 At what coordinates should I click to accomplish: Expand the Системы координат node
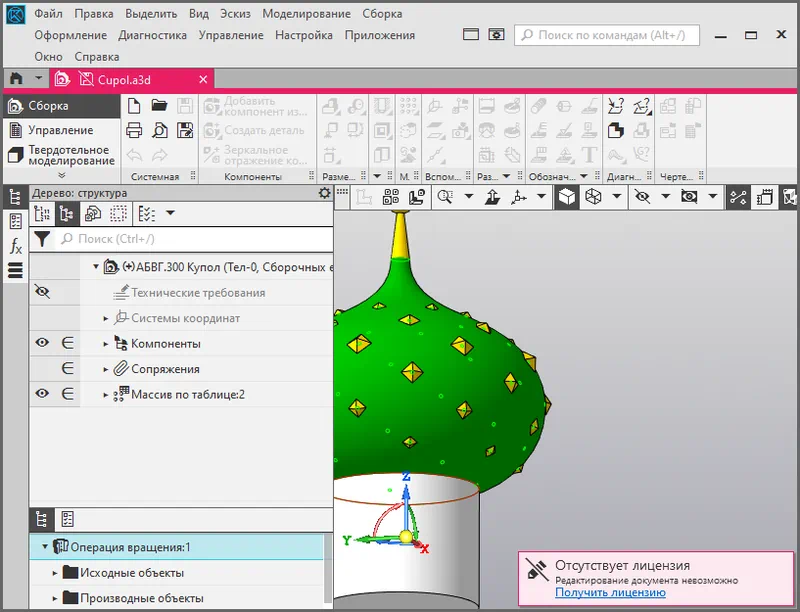coord(106,318)
